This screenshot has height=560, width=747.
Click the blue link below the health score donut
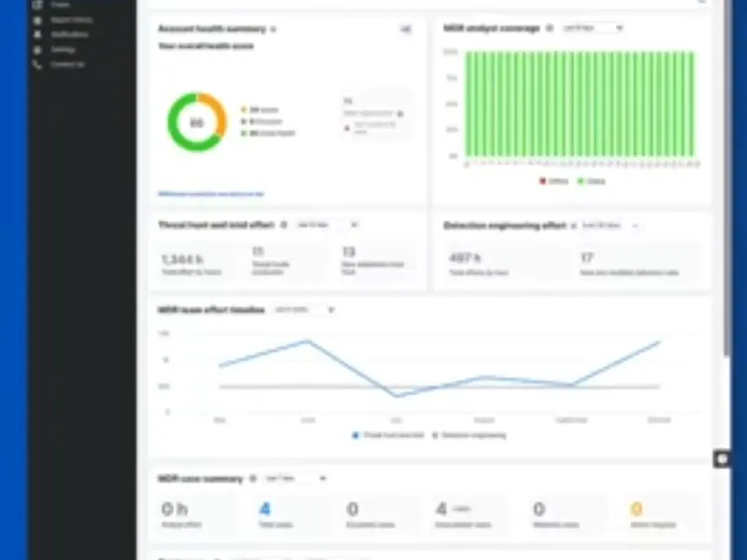tap(211, 194)
